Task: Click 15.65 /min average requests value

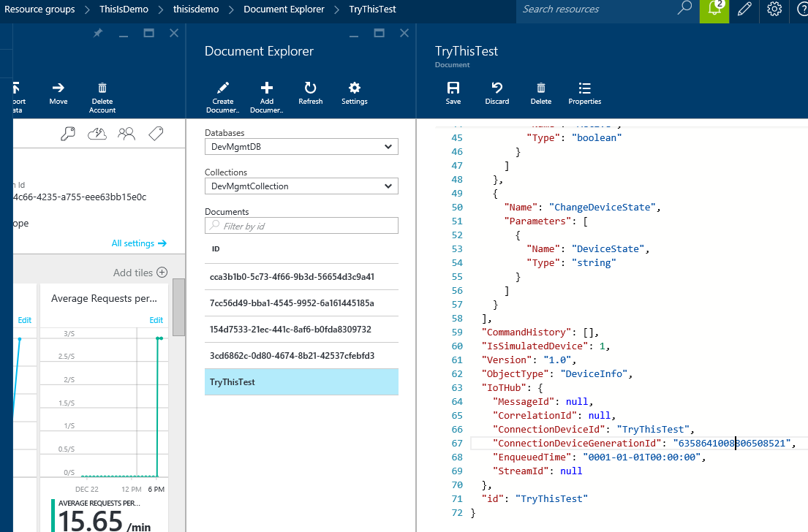Action: (105, 520)
